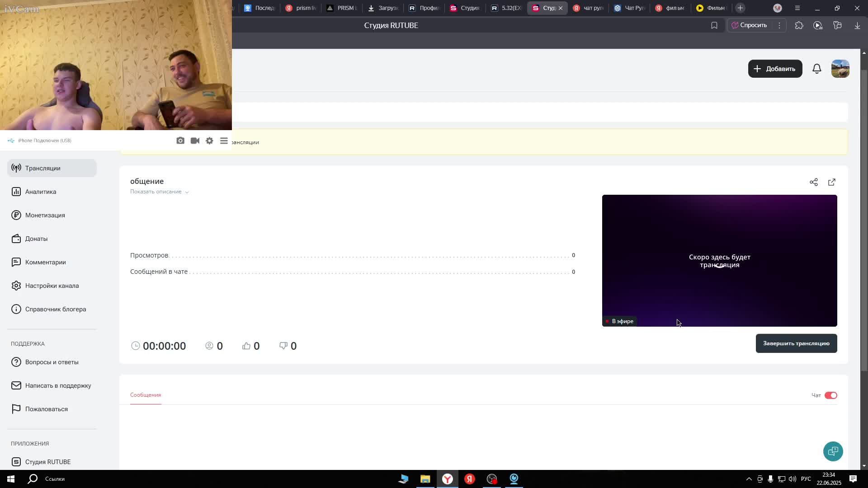Switch to Сообщения tab

(x=146, y=395)
